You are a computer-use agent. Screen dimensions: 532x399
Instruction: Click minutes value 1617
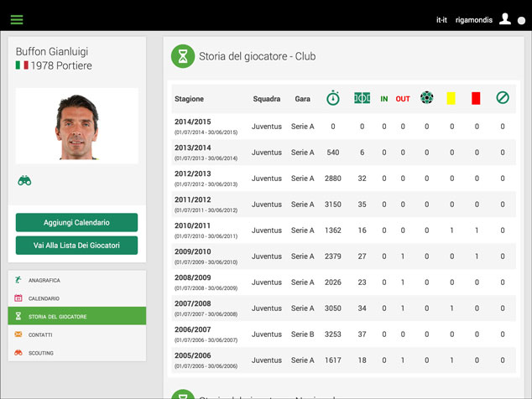pos(333,360)
